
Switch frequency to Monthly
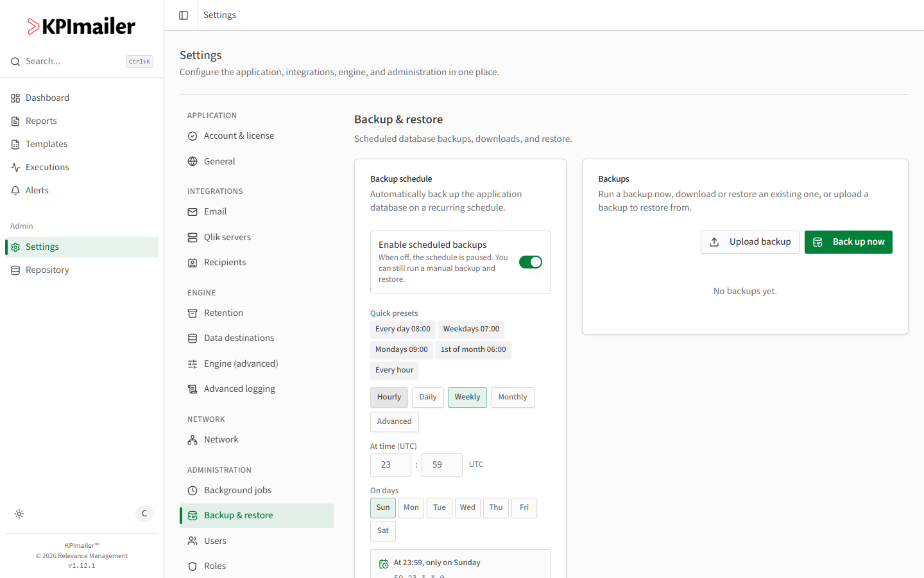click(x=513, y=398)
